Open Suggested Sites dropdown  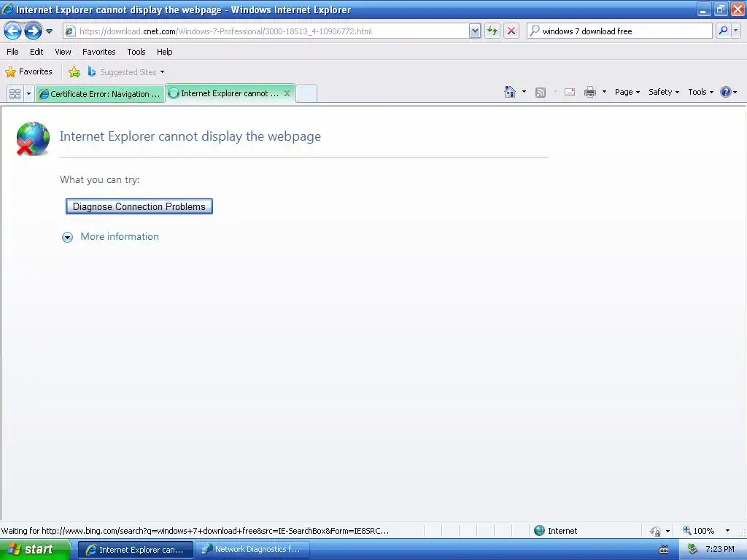pyautogui.click(x=126, y=72)
